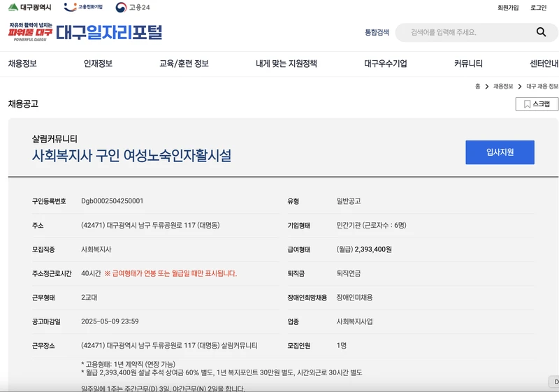The image size is (559, 392).
Task: Open the 대구광역시 logo link
Action: coord(29,7)
